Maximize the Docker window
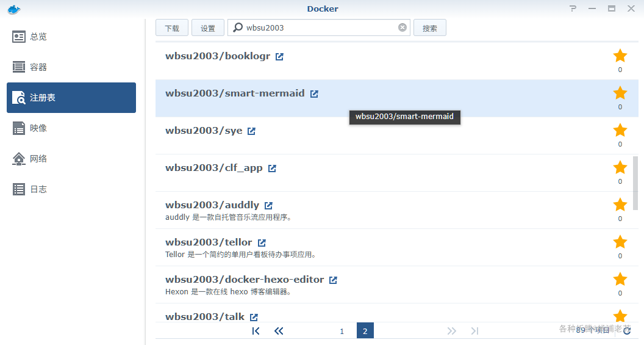Image resolution: width=644 pixels, height=345 pixels. 612,8
